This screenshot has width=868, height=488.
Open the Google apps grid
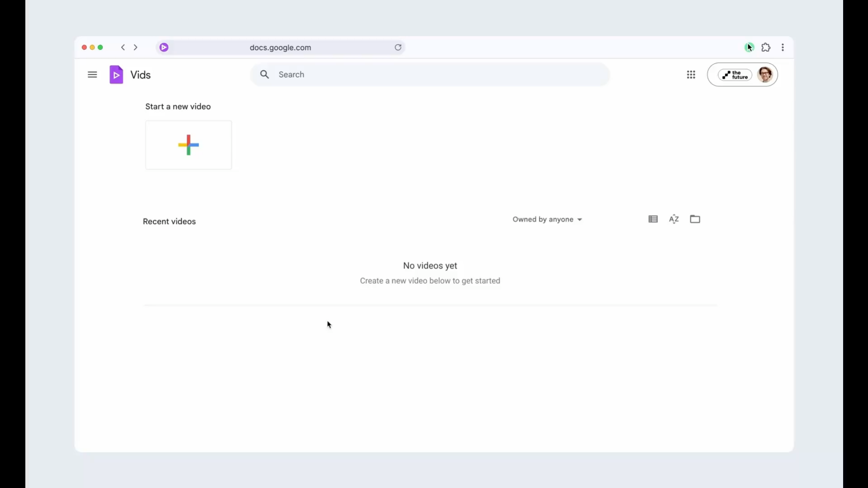coord(691,75)
